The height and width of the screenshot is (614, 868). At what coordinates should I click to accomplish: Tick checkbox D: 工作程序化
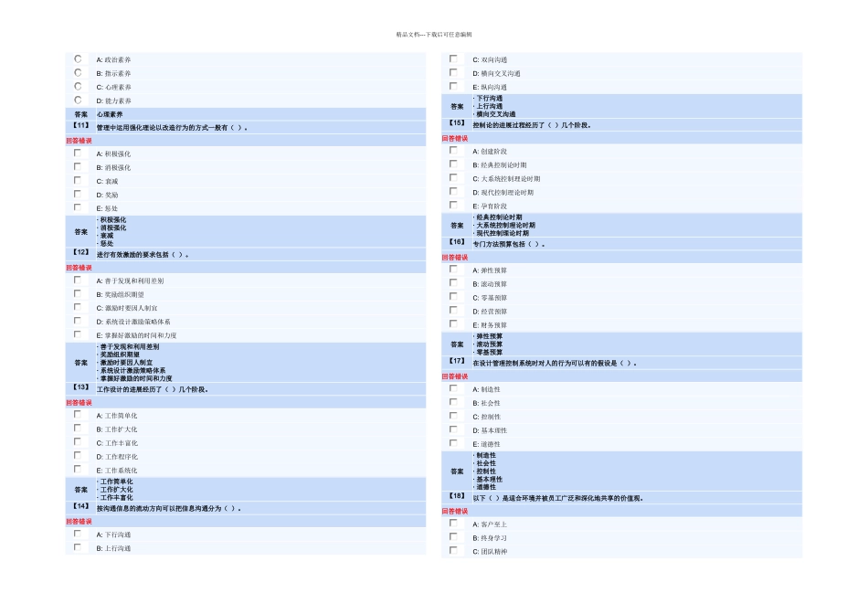[x=78, y=456]
